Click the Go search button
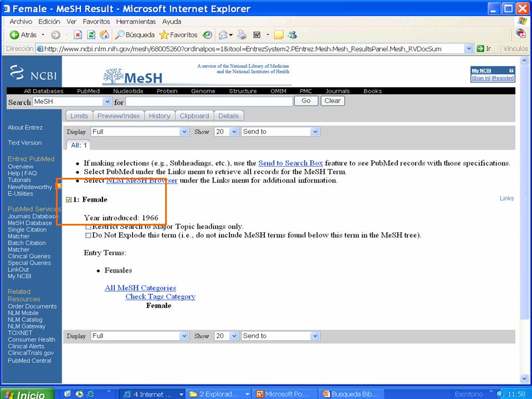Viewport: 532px width, 399px height. point(306,101)
